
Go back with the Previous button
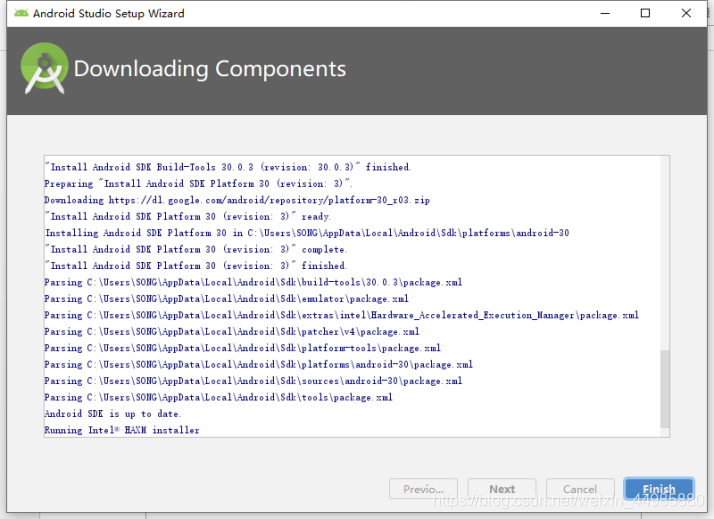[423, 490]
